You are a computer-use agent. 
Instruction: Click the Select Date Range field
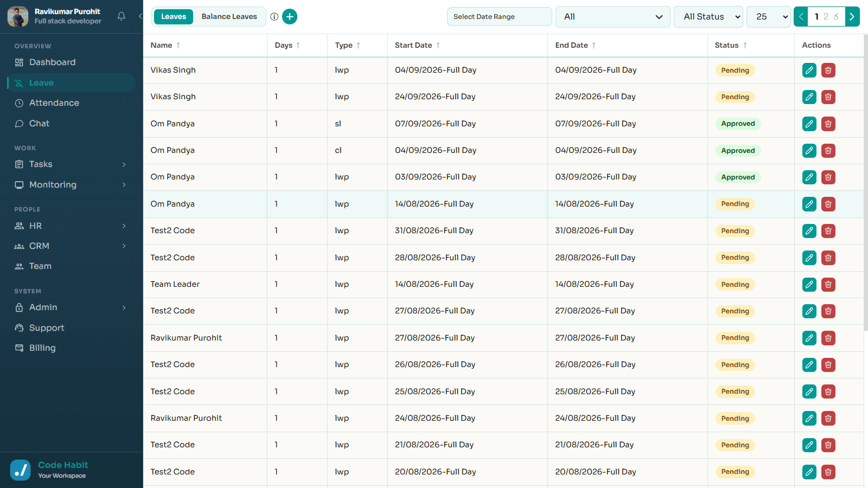[x=499, y=17]
